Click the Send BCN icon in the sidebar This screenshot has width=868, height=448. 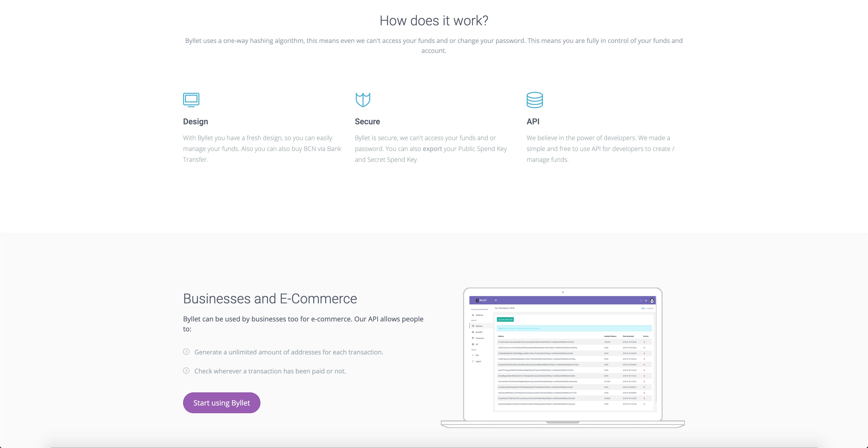pyautogui.click(x=473, y=332)
